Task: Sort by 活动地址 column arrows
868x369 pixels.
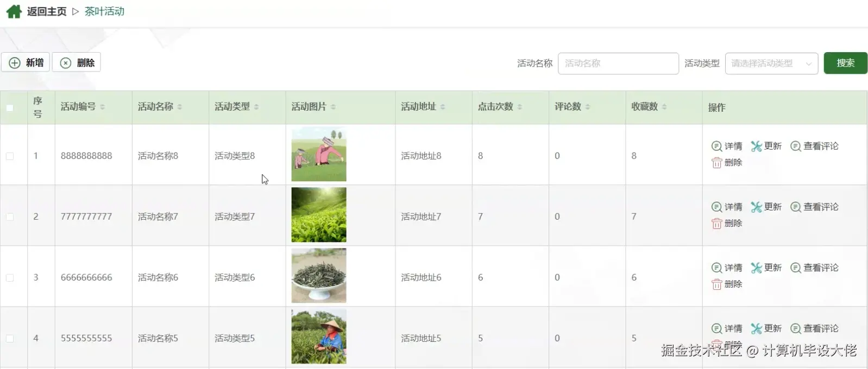Action: [443, 107]
